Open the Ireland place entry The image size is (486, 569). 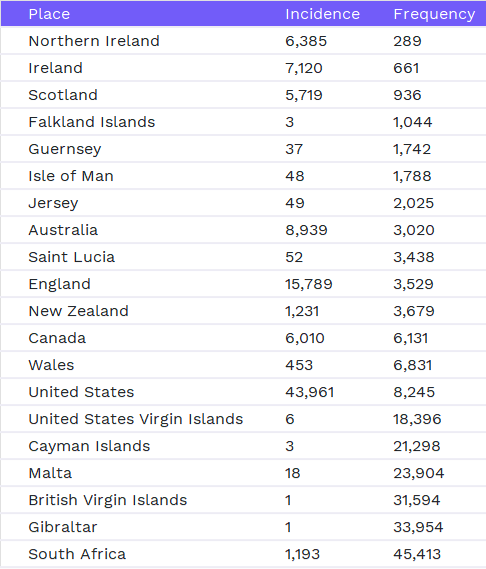pos(56,68)
